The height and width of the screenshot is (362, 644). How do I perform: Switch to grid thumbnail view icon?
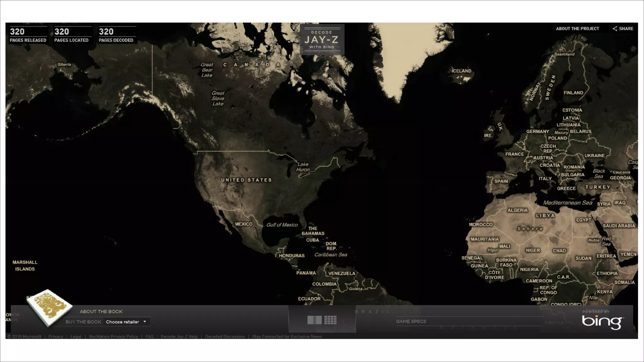330,320
